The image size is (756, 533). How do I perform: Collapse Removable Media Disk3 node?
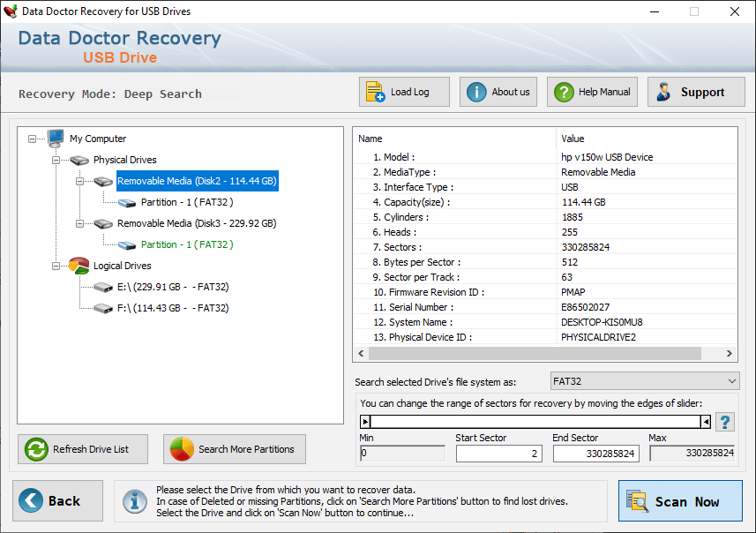coord(80,224)
